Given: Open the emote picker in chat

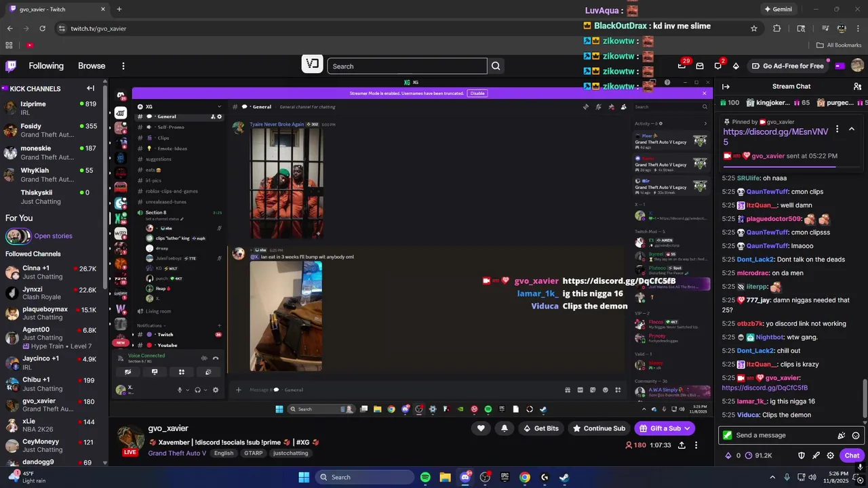Looking at the screenshot, I should 856,435.
